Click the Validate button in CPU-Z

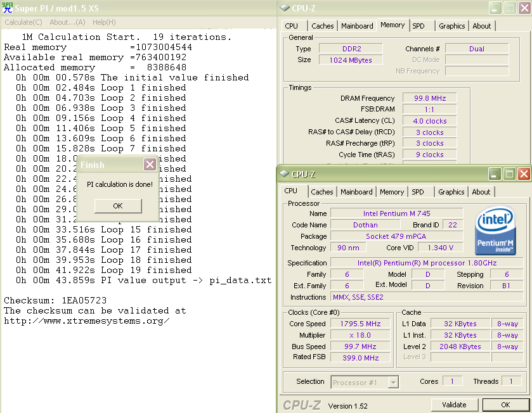(x=454, y=405)
